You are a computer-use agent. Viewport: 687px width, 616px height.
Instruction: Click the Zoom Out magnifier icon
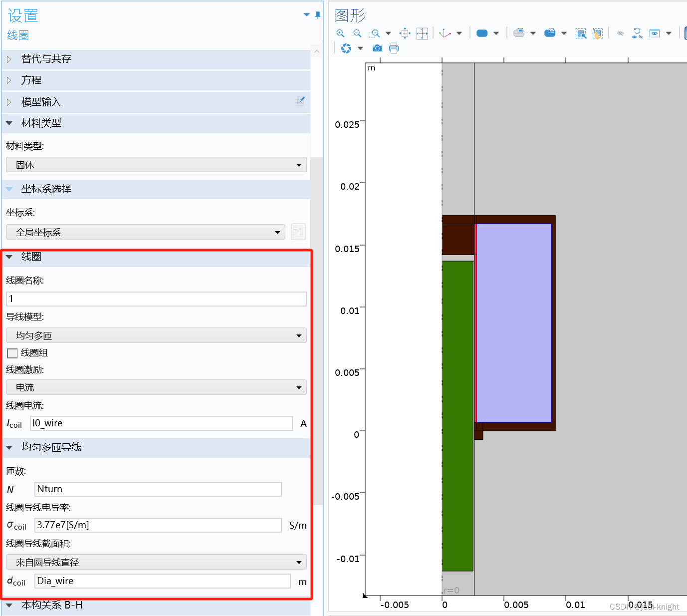[357, 33]
